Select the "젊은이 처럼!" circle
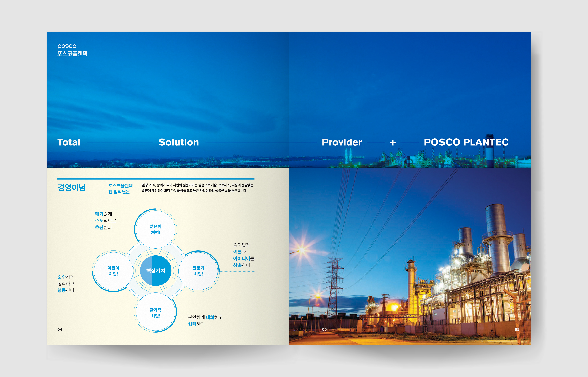This screenshot has height=377, width=588. pyautogui.click(x=156, y=229)
